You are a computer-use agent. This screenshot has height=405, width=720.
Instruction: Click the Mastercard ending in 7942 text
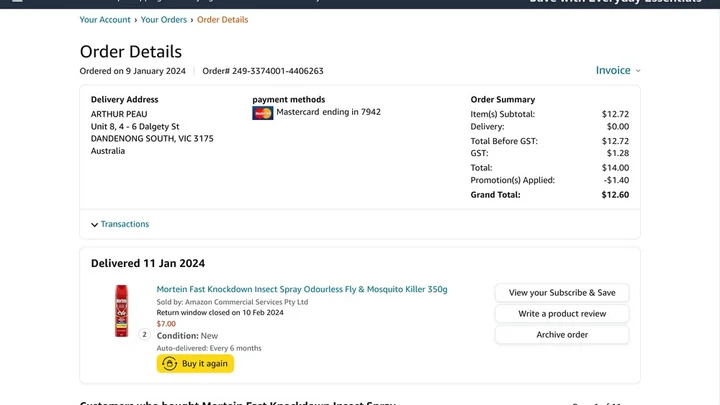[x=328, y=112]
